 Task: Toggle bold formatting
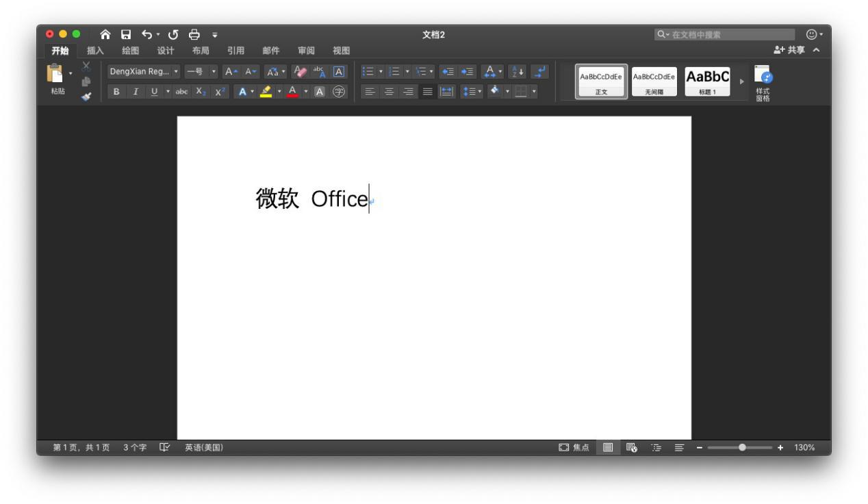coord(116,91)
